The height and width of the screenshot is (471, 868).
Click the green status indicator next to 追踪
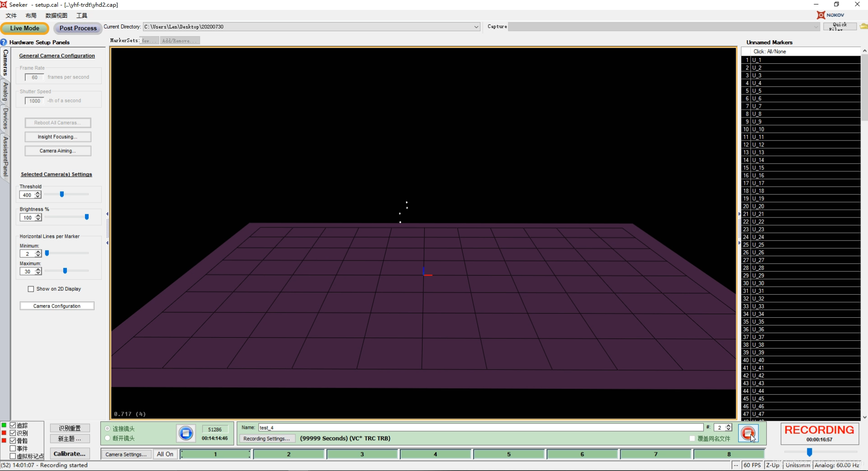click(x=4, y=425)
